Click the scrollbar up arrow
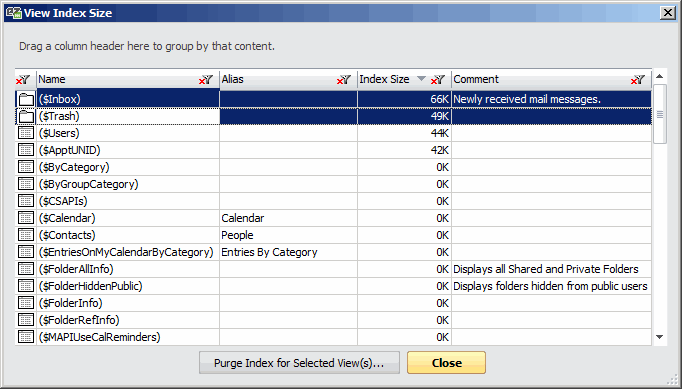The width and height of the screenshot is (682, 389). click(x=659, y=77)
